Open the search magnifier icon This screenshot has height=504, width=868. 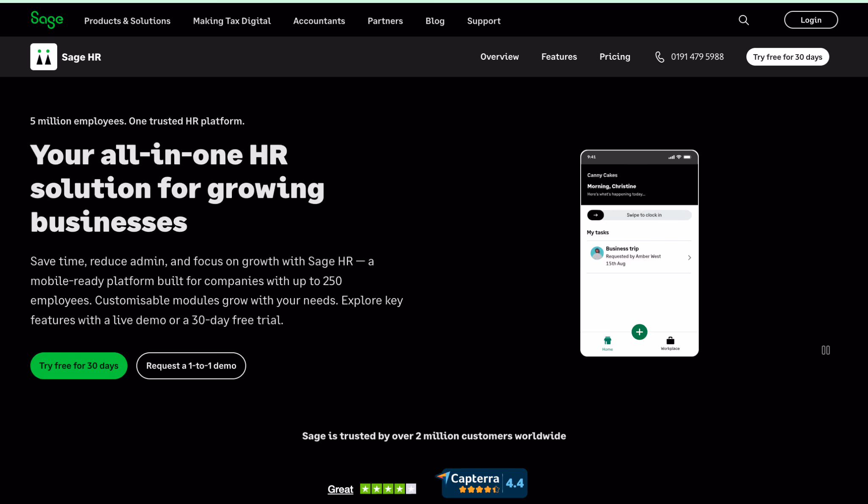click(743, 20)
